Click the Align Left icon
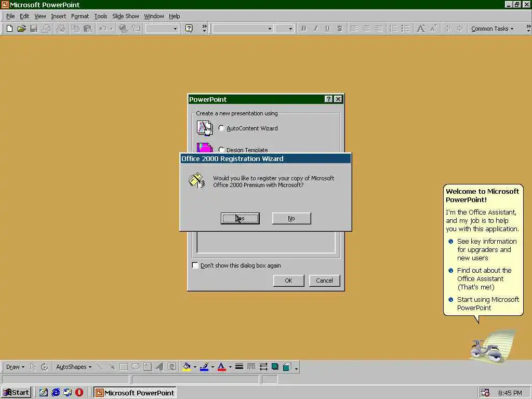The image size is (532, 399). 354,29
